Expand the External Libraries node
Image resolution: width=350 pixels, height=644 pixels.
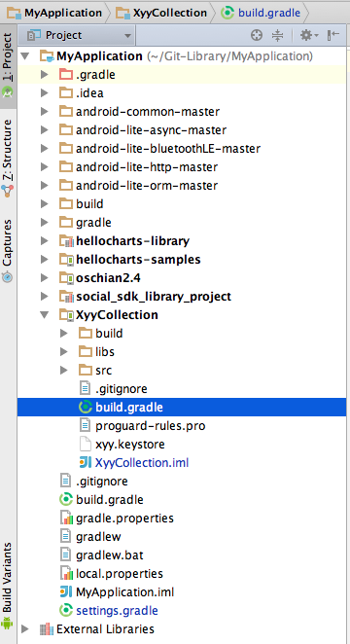click(x=25, y=628)
